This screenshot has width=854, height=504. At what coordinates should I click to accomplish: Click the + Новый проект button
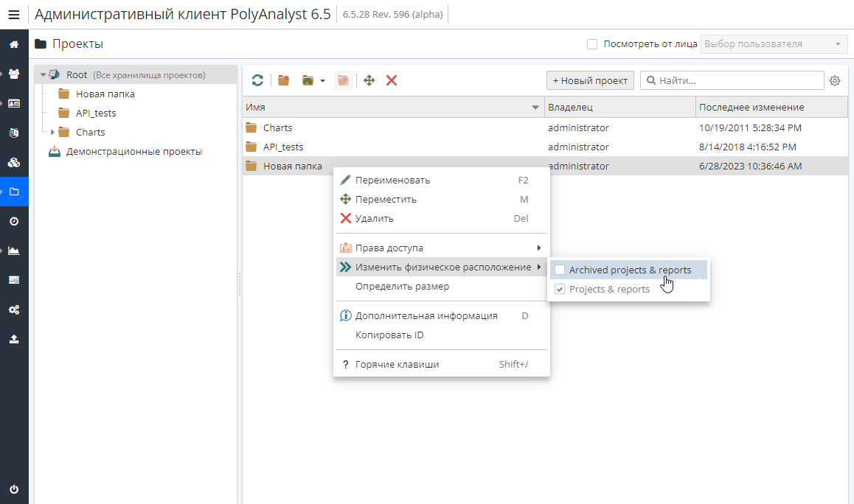[x=590, y=80]
